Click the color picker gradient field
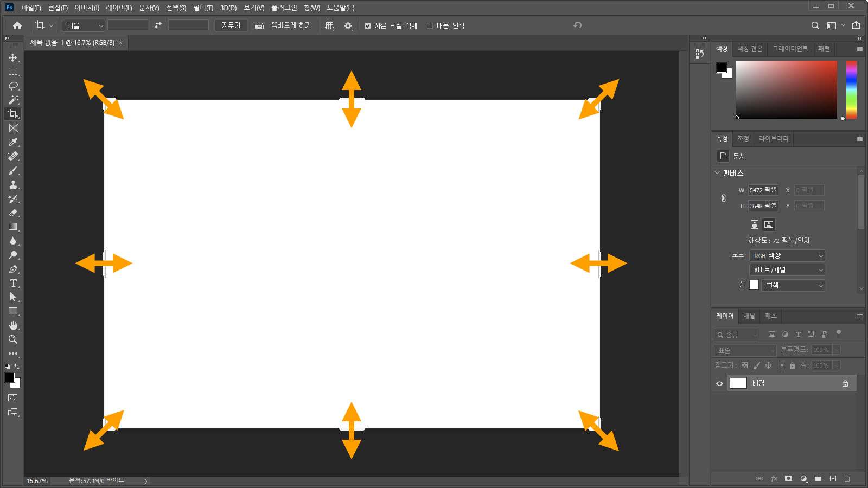The width and height of the screenshot is (868, 488). pos(786,89)
